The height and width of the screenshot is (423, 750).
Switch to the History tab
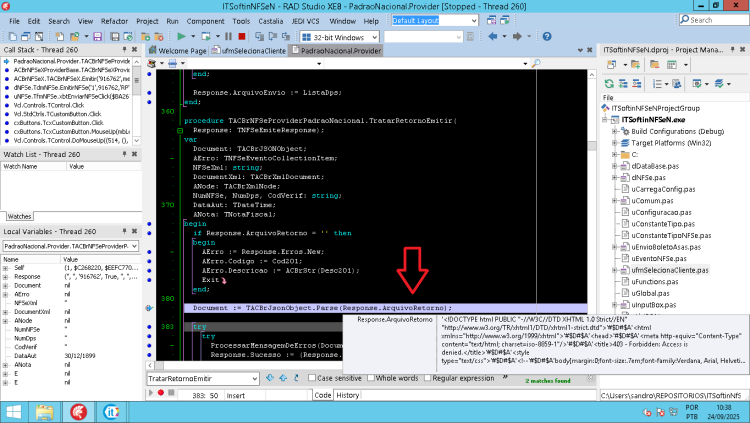click(347, 395)
